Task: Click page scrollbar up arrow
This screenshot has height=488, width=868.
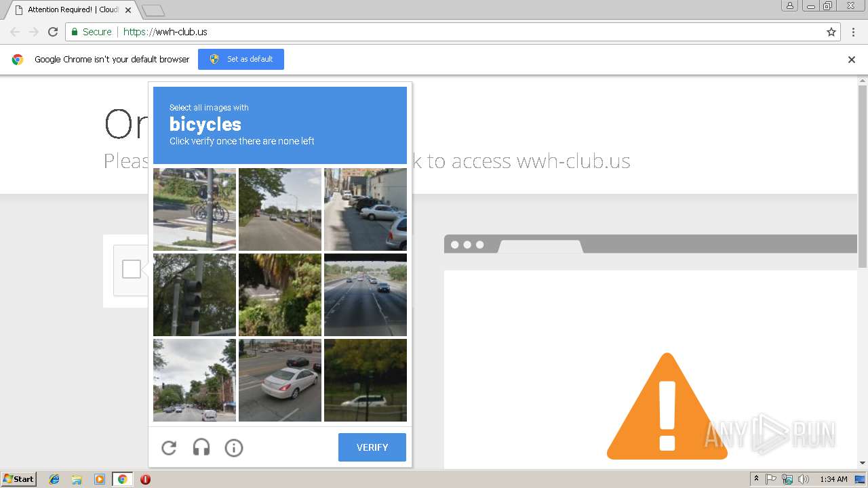Action: (x=863, y=81)
